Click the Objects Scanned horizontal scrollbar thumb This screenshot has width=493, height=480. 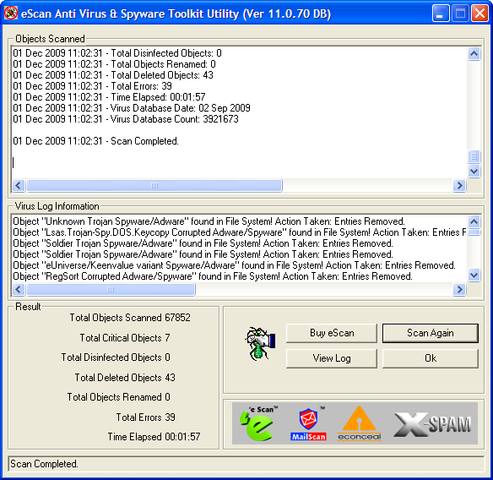click(x=155, y=185)
